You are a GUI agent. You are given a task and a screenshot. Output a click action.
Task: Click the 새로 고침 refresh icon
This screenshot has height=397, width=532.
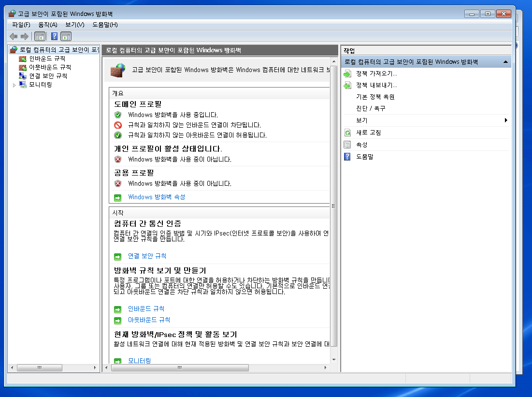tap(347, 132)
